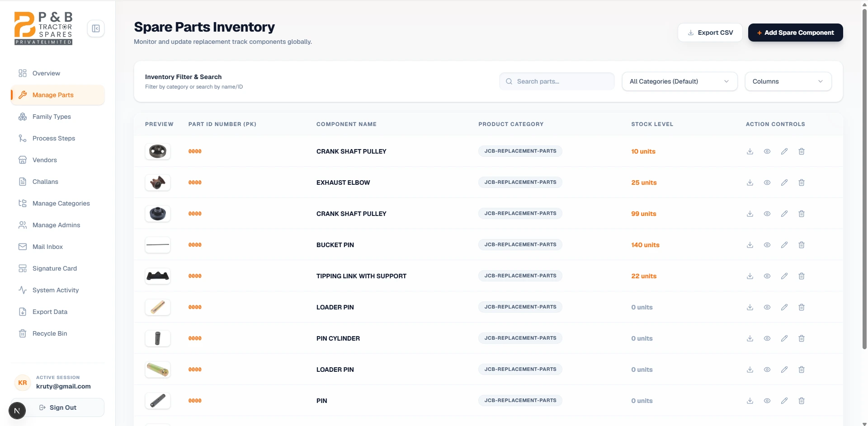Edit the PIN CYLINDER row

tap(784, 338)
